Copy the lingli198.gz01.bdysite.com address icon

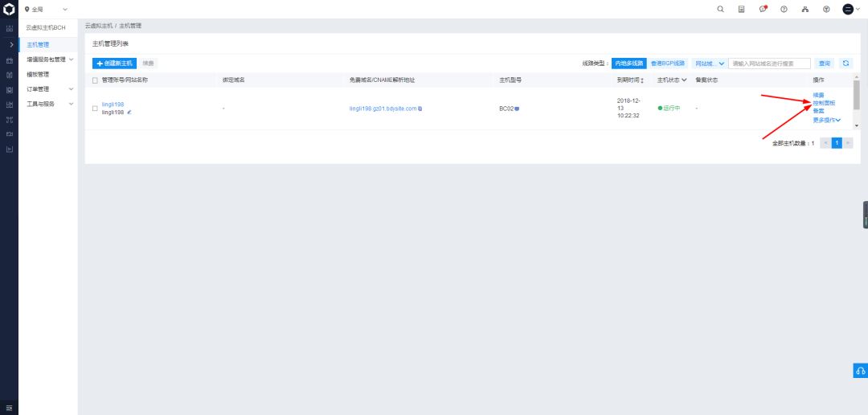click(420, 109)
